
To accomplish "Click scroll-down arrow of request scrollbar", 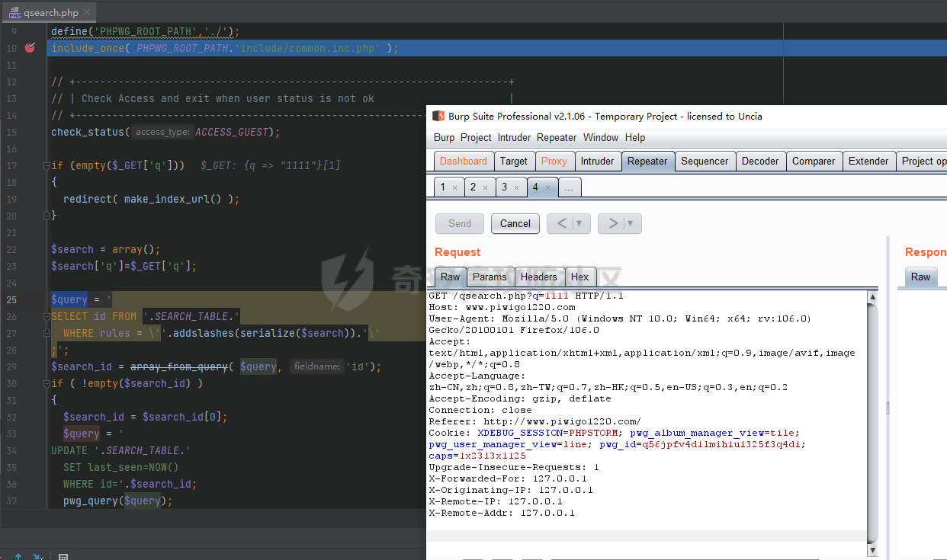I will click(872, 551).
